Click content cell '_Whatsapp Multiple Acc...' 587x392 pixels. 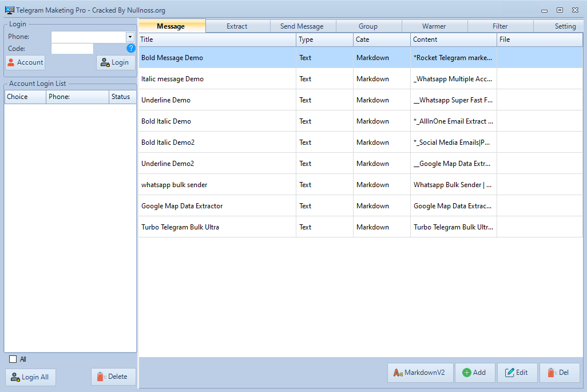(x=453, y=79)
